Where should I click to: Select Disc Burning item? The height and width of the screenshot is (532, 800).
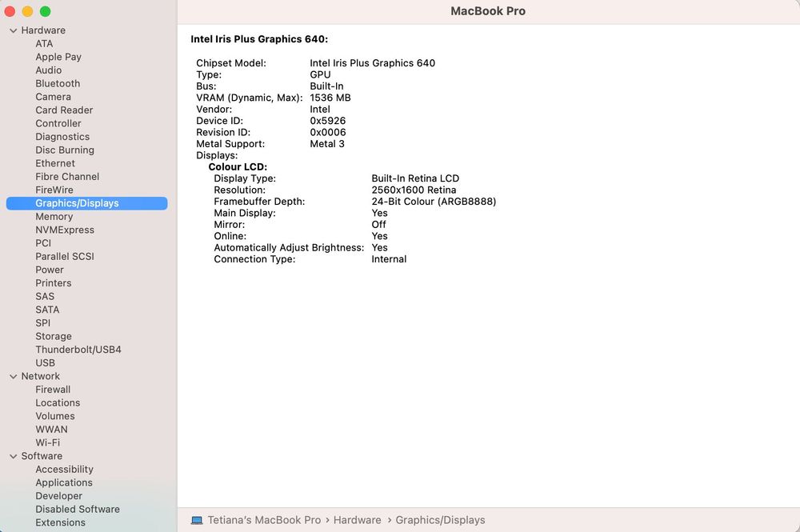[65, 150]
